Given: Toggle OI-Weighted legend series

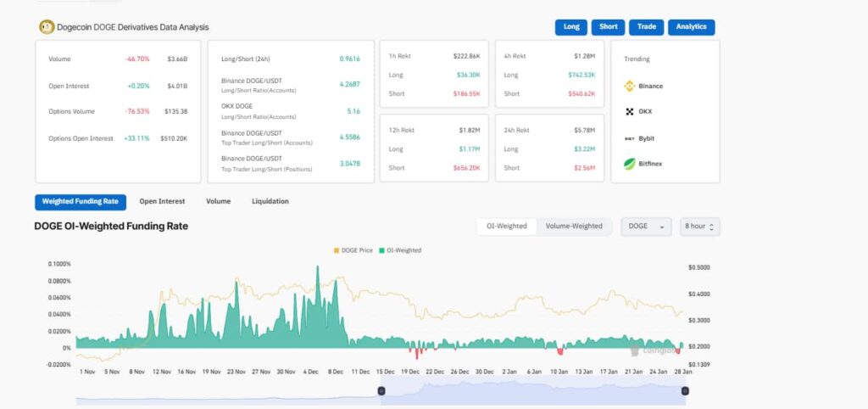Looking at the screenshot, I should tap(401, 250).
